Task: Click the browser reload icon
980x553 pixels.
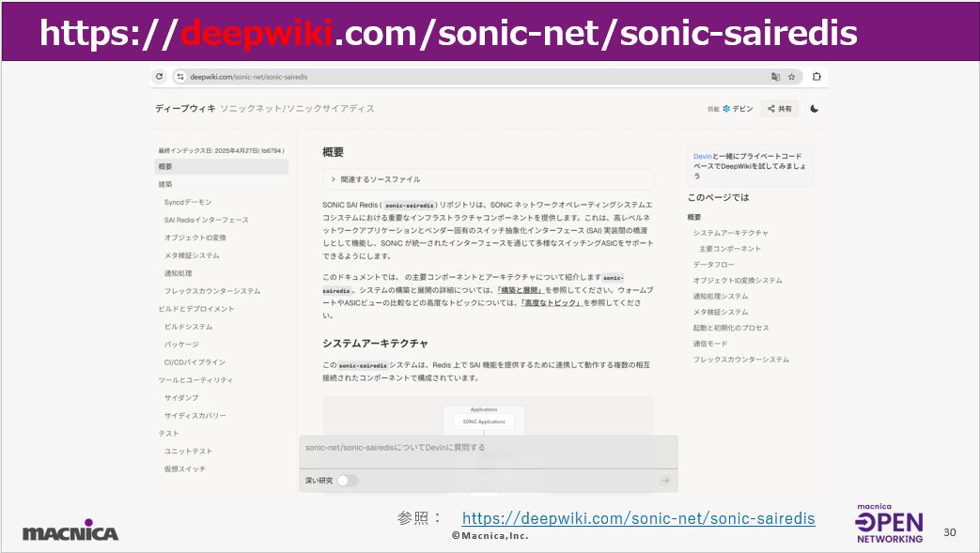Action: [160, 76]
